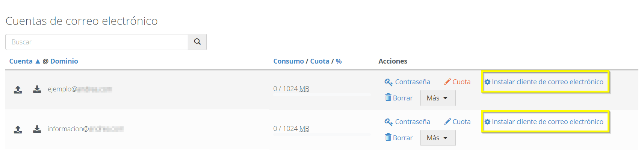Click the magnifier search button
This screenshot has height=164, width=644.
coord(197,42)
